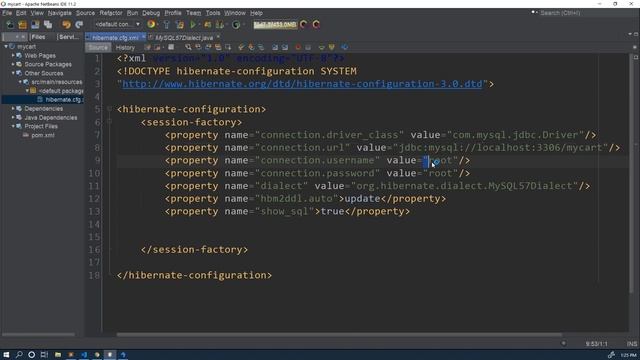The height and width of the screenshot is (360, 640).
Task: Click the Save All toolbar icon
Action: [48, 24]
